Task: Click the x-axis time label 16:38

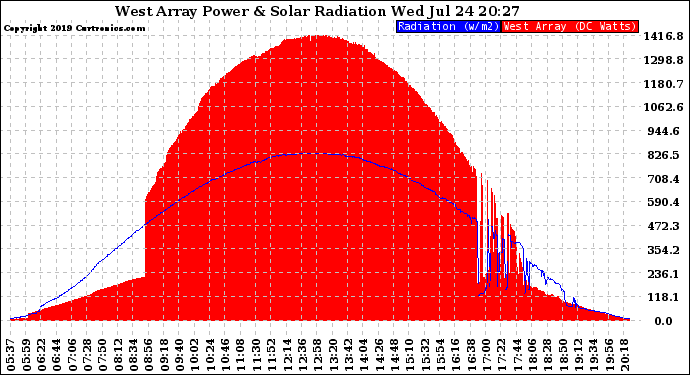Action: (x=471, y=355)
